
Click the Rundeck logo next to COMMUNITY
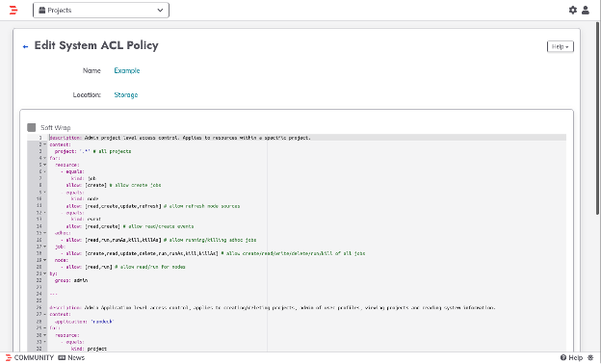coord(9,357)
